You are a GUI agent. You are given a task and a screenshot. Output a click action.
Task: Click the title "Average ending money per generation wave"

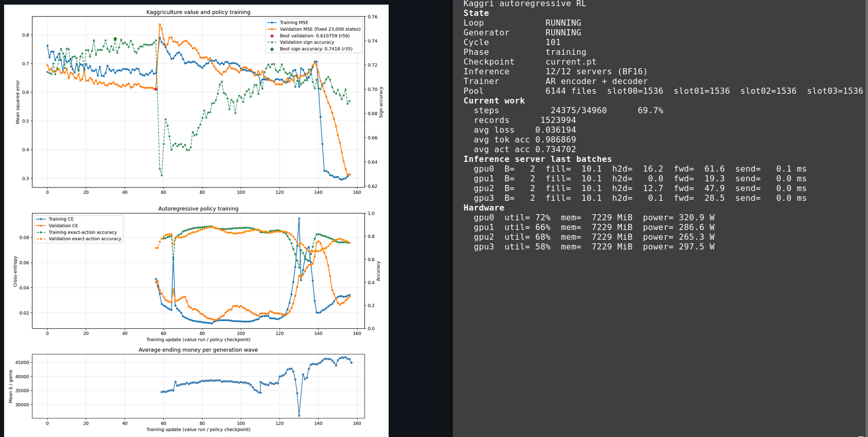point(198,350)
